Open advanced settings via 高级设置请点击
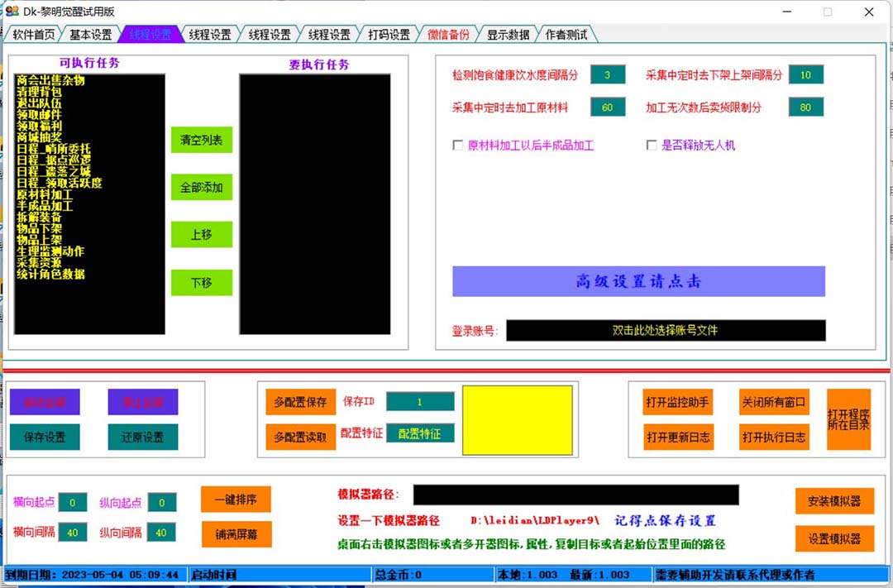The height and width of the screenshot is (588, 893). point(638,281)
